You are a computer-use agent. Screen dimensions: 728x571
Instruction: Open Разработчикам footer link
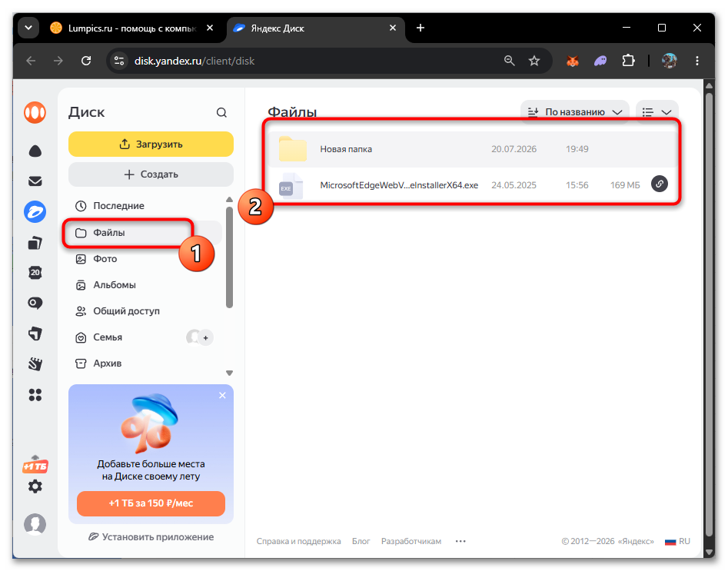pyautogui.click(x=411, y=541)
